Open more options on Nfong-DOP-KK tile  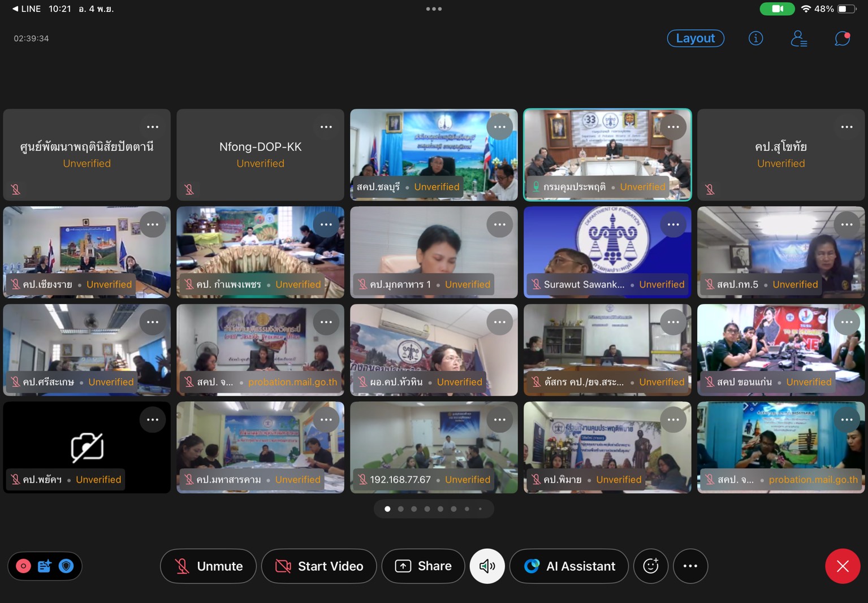click(x=326, y=127)
